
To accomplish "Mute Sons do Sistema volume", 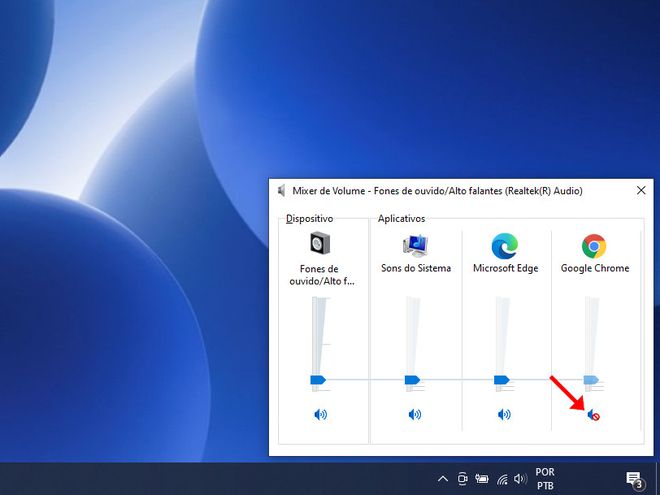I will 415,415.
